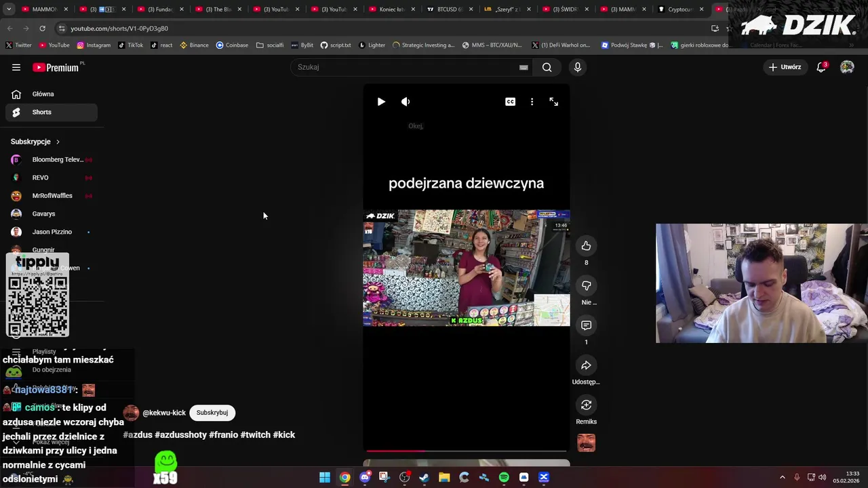868x488 pixels.
Task: Open Bloomberg Television subscription
Action: [x=52, y=160]
